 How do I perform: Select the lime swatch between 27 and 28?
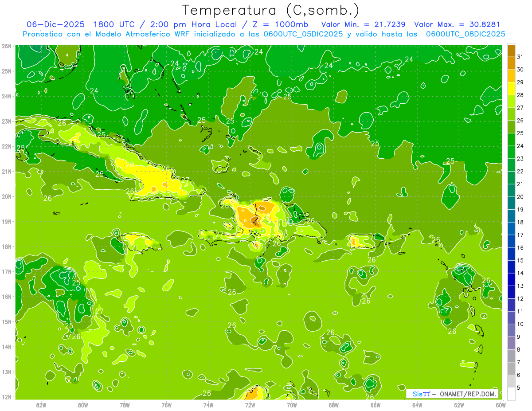pos(511,101)
